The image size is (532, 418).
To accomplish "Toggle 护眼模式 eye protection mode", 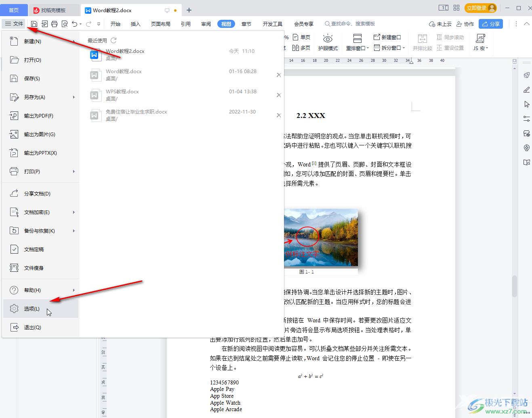I will coord(328,42).
